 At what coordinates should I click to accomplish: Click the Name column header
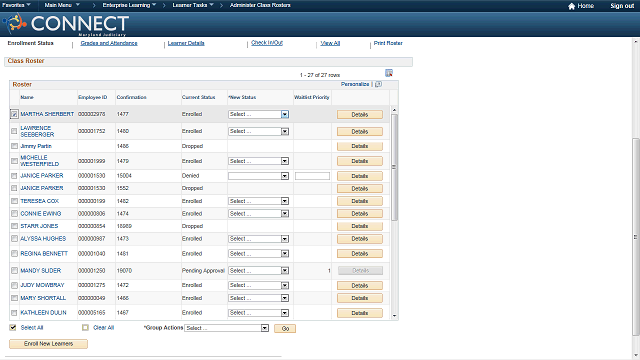coord(27,97)
